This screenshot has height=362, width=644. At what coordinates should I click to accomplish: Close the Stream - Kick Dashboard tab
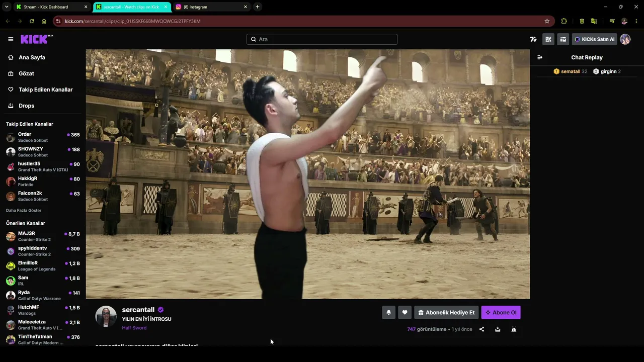(x=86, y=7)
